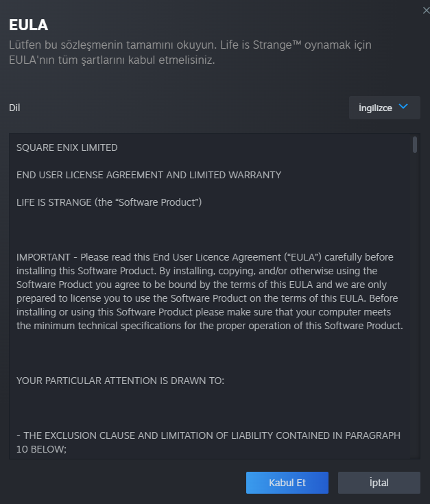The height and width of the screenshot is (504, 430).
Task: Close the EULA dialog with the X
Action: pos(426,9)
